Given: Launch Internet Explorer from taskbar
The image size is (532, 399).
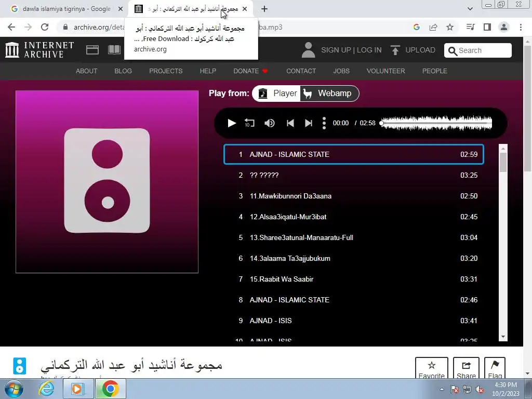Looking at the screenshot, I should [x=46, y=389].
